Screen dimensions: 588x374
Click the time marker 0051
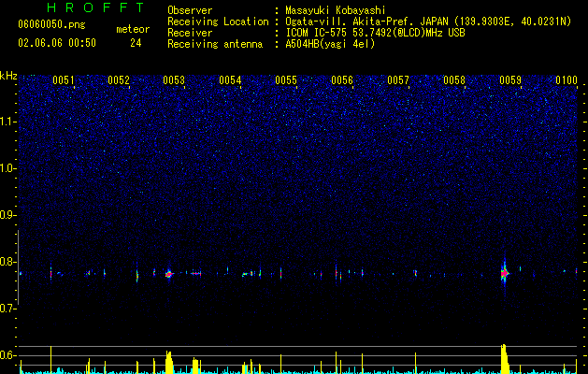(64, 80)
